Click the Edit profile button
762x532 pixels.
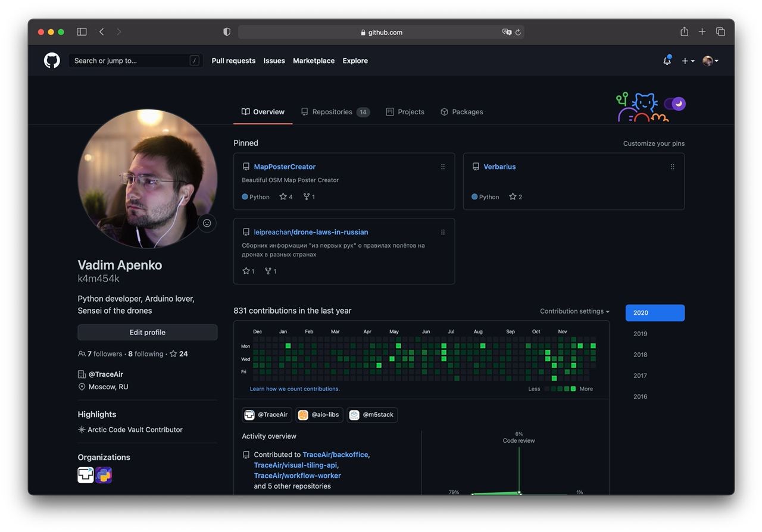point(148,333)
